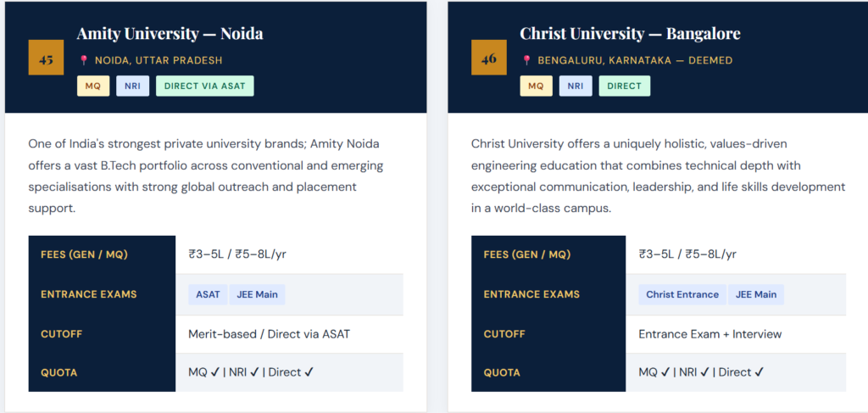
Task: Click the Entrance Exam + Interview cutoff text
Action: coord(709,334)
